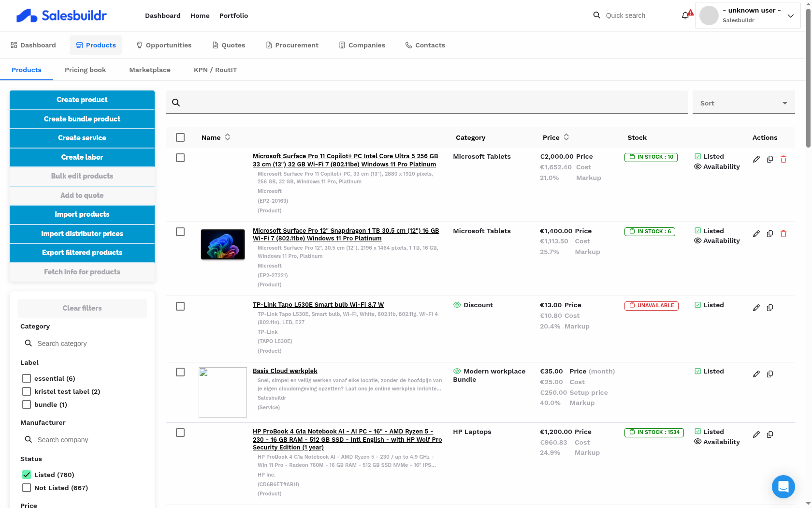The width and height of the screenshot is (812, 508).
Task: Select all products with header checkbox
Action: [180, 137]
